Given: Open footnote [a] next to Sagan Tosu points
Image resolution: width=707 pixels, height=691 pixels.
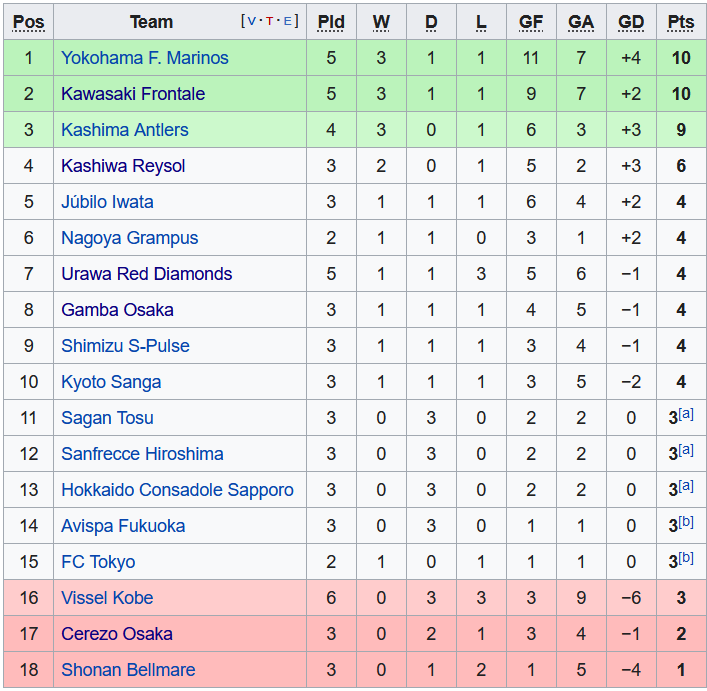Looking at the screenshot, I should [x=686, y=414].
